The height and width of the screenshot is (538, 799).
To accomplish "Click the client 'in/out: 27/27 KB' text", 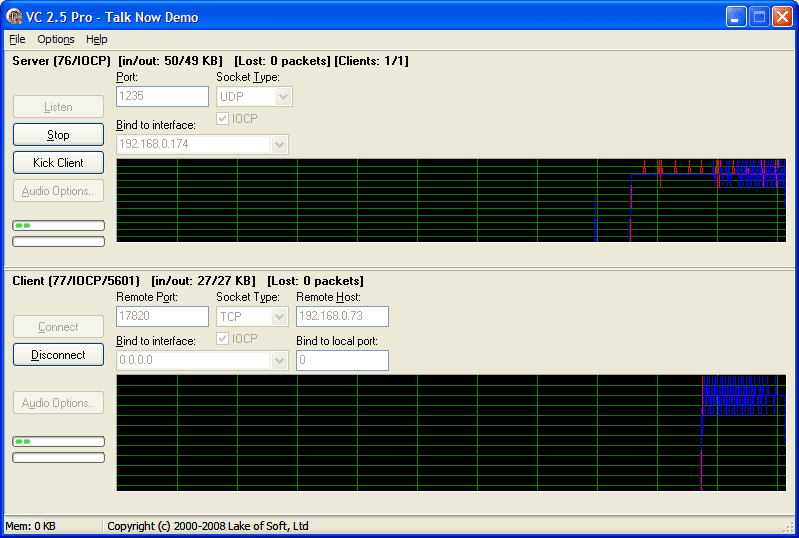I will pos(204,281).
